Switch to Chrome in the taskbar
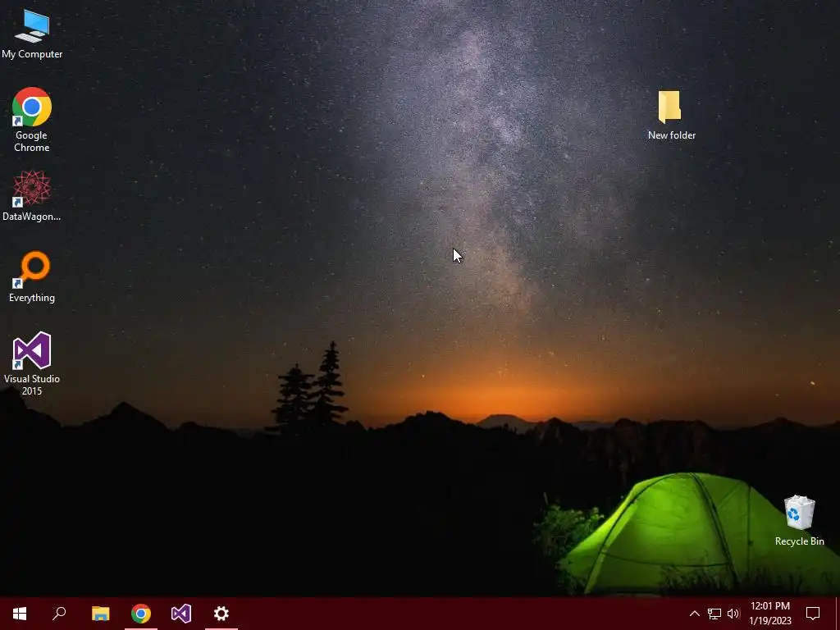Viewport: 840px width, 630px height. click(x=141, y=614)
